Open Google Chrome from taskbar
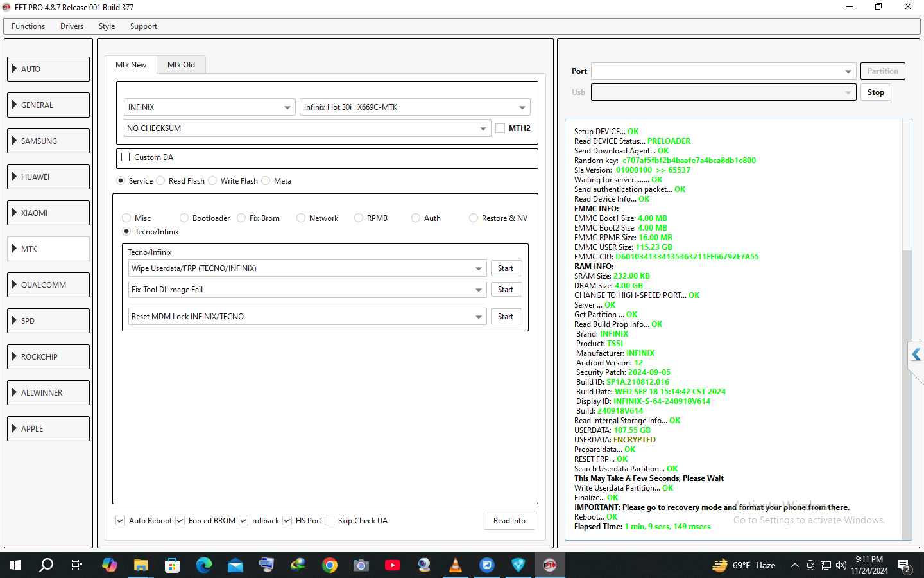This screenshot has width=924, height=578. pyautogui.click(x=330, y=565)
